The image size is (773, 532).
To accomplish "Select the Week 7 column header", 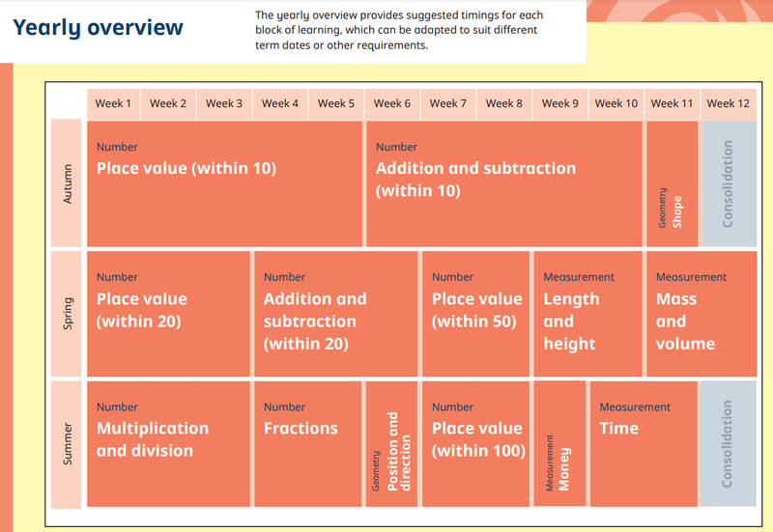I will pyautogui.click(x=448, y=103).
